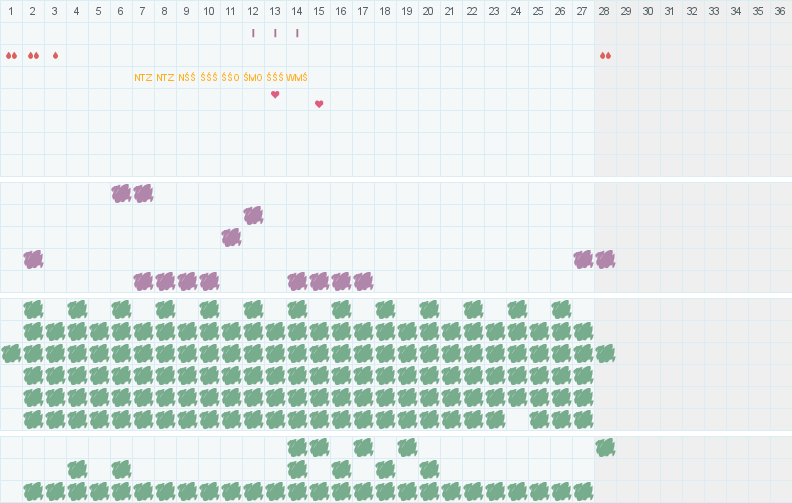Click the ŚMO code entry on day 12

(253, 77)
